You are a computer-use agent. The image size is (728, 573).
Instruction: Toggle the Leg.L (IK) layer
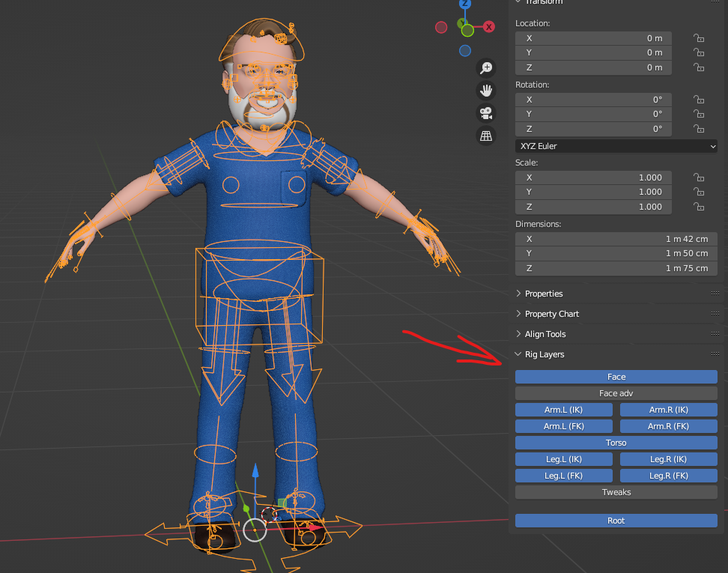tap(564, 459)
